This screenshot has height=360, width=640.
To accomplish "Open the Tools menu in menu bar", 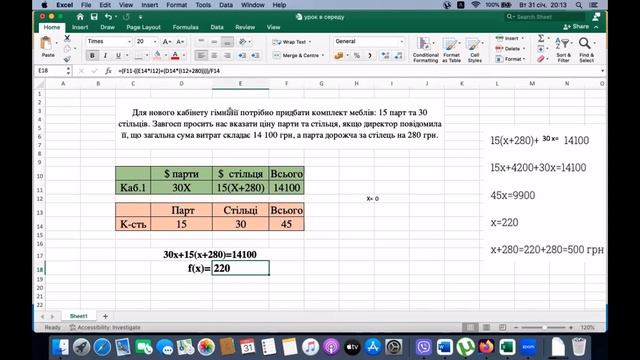I will point(203,5).
